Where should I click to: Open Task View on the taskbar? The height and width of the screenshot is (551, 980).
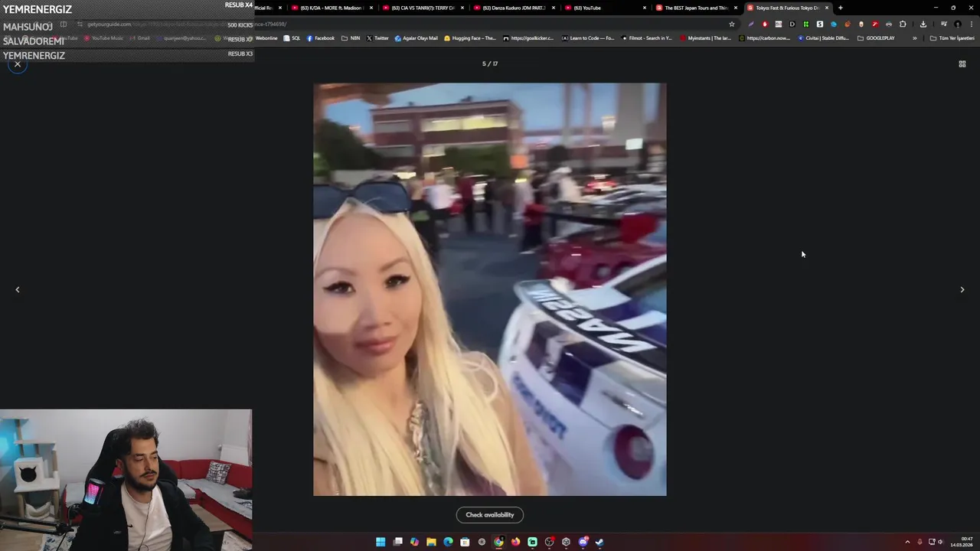tap(397, 542)
